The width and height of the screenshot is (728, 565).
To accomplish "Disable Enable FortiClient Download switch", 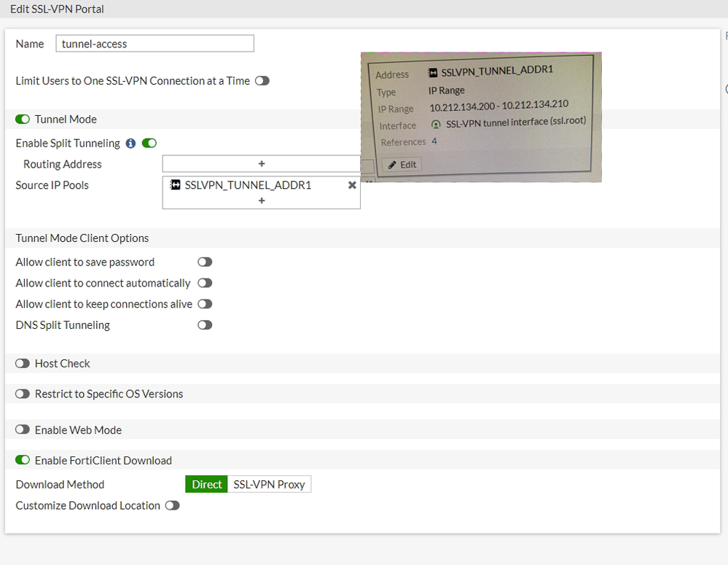I will [23, 460].
